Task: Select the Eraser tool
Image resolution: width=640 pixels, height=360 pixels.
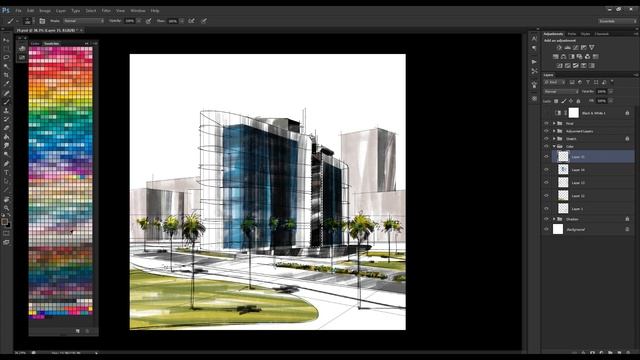Action: 6,128
